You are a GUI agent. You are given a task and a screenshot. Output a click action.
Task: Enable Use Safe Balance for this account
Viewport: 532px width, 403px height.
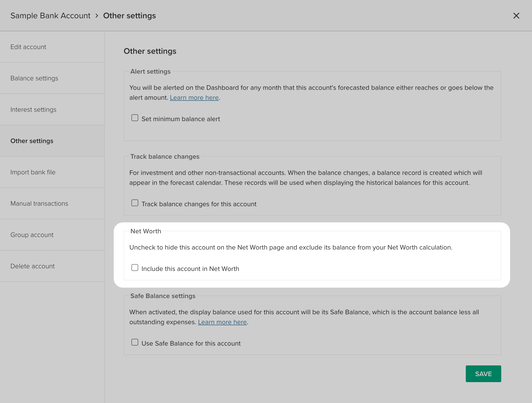pyautogui.click(x=135, y=342)
